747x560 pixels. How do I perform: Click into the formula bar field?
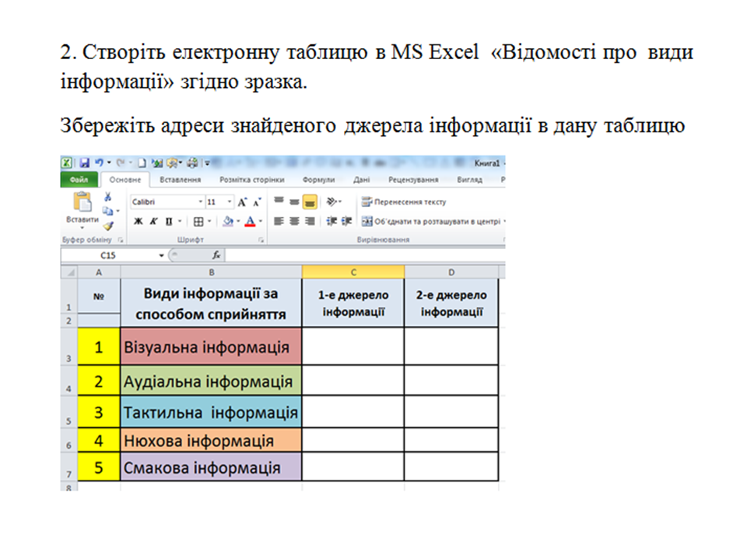(365, 255)
